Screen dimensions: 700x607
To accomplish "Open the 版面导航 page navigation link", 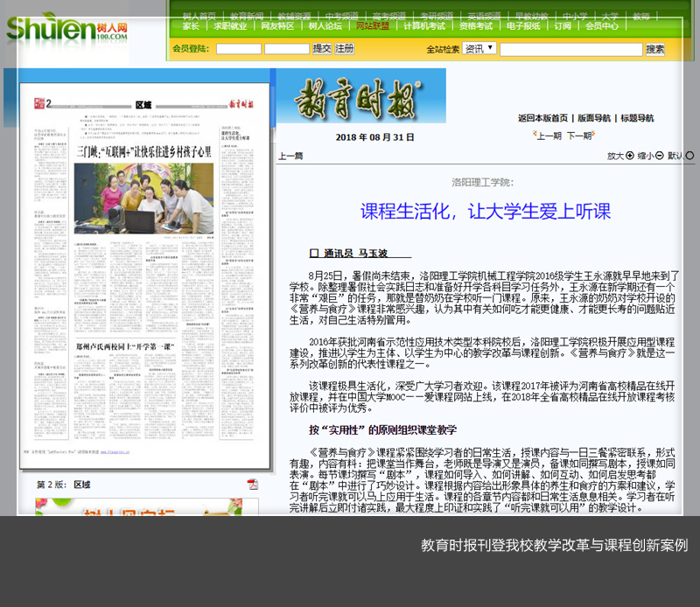I will click(x=594, y=118).
